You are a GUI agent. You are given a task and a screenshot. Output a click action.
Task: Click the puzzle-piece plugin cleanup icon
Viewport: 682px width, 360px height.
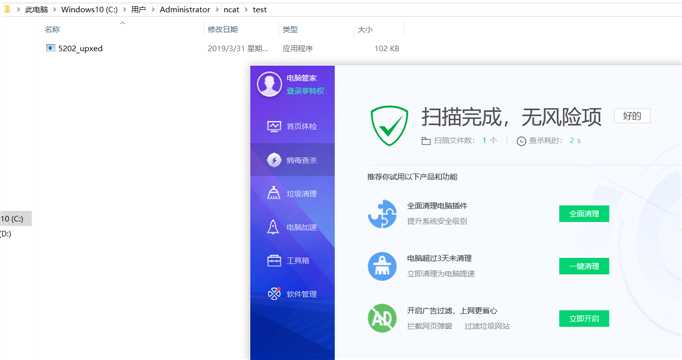382,214
